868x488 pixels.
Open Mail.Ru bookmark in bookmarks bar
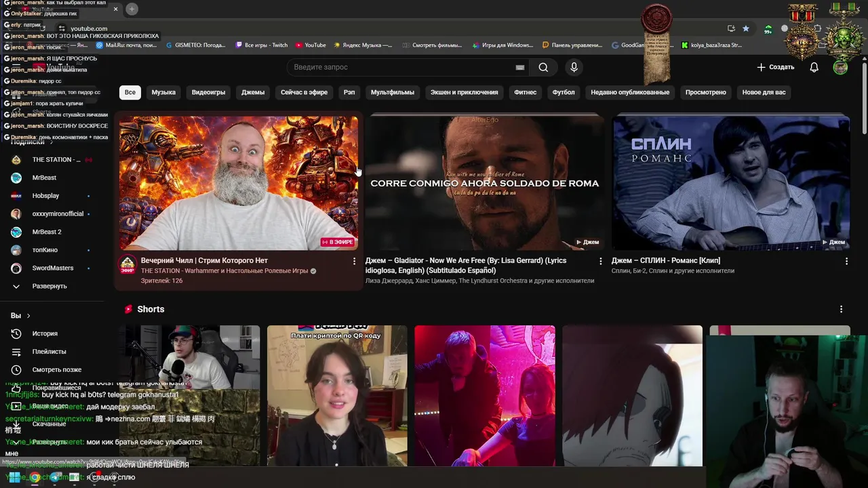coord(127,45)
